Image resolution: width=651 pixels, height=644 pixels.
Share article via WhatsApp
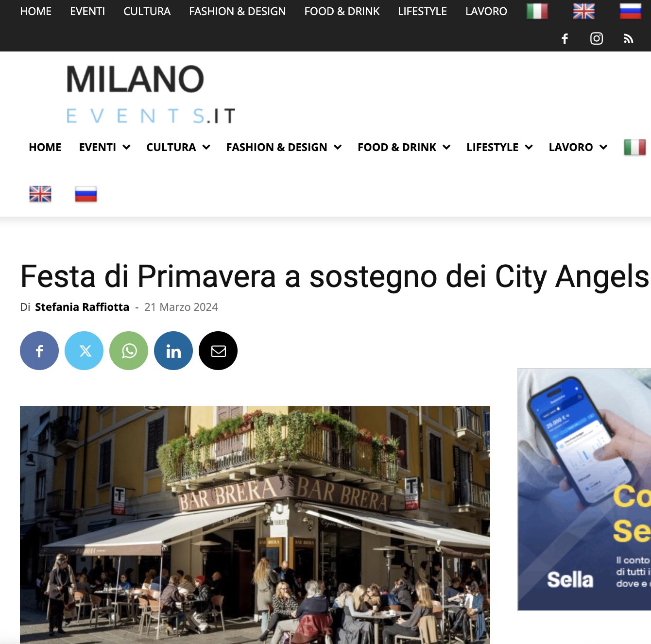point(129,351)
